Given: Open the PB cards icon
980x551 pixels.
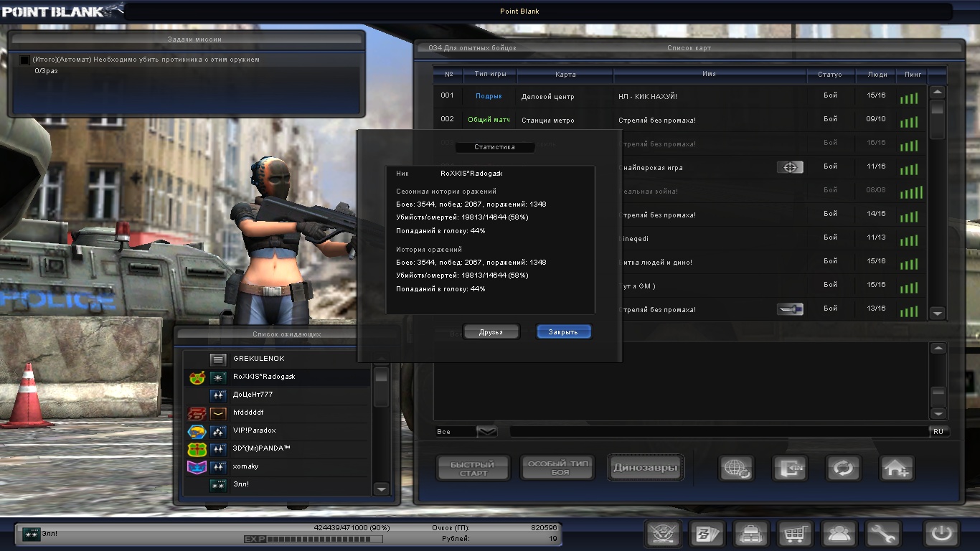Looking at the screenshot, I should pos(707,534).
